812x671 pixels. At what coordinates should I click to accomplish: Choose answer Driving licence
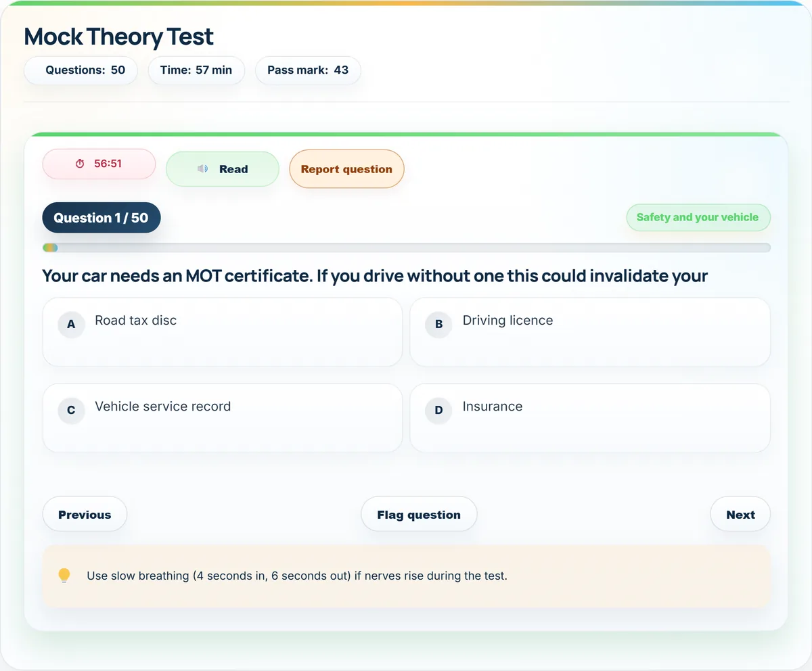pos(590,332)
